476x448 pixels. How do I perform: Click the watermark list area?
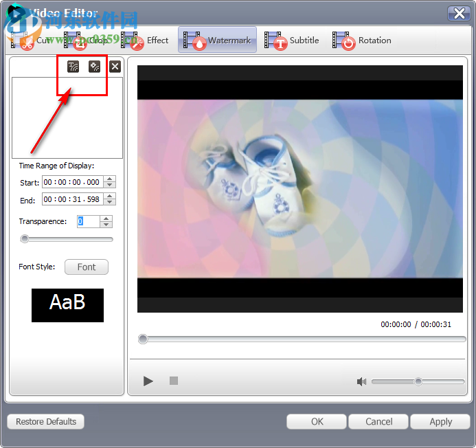67,118
